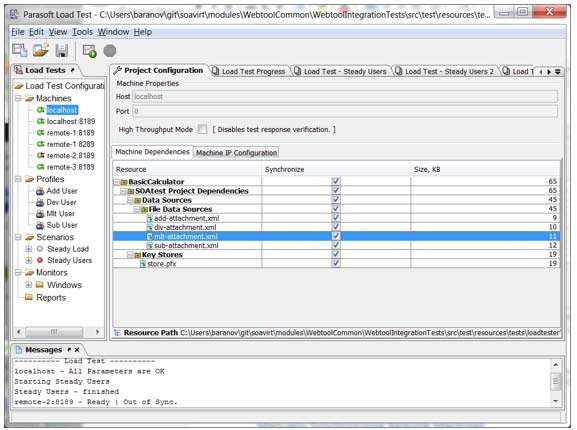Click the Sub User profile icon
This screenshot has height=430, width=577.
pos(40,225)
